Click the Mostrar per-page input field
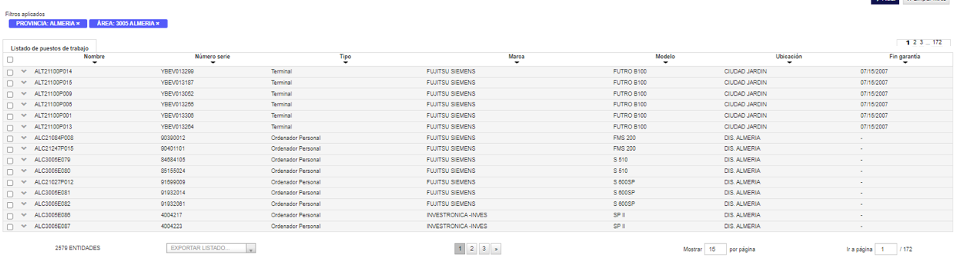The height and width of the screenshot is (277, 980). tap(715, 249)
